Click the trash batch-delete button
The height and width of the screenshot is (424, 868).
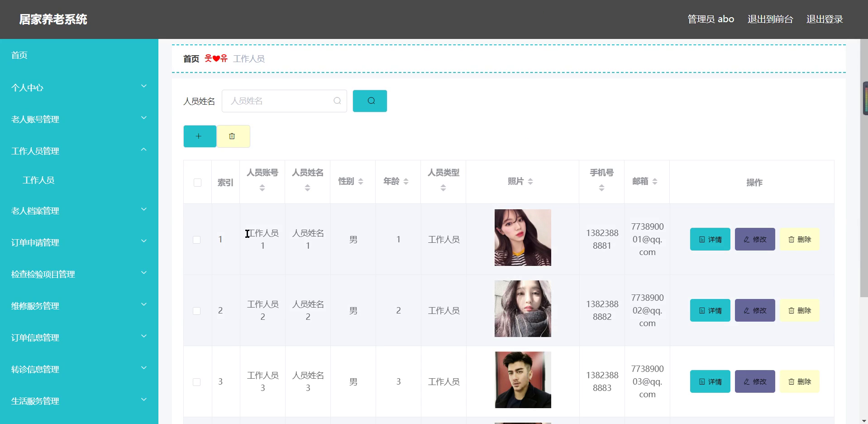pyautogui.click(x=233, y=136)
